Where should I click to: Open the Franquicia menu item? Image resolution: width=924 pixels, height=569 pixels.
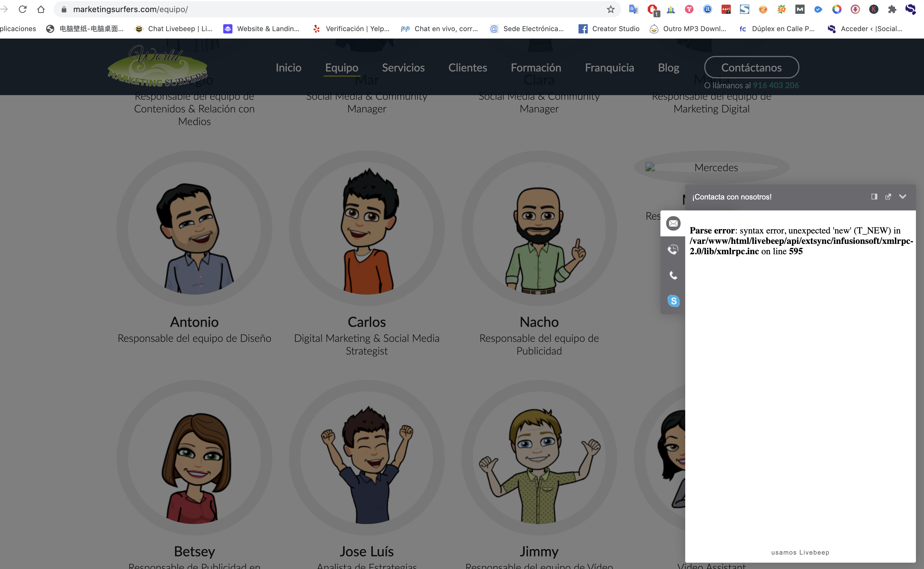pos(609,68)
